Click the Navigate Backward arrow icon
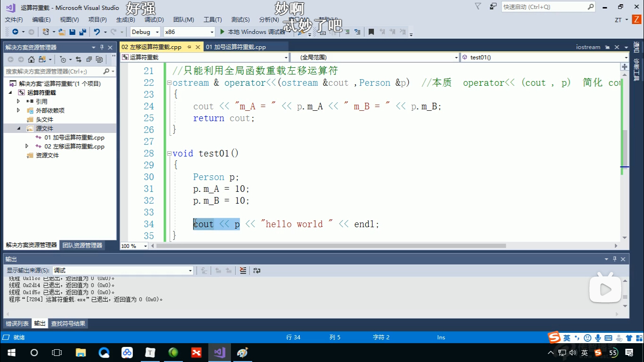 15,32
